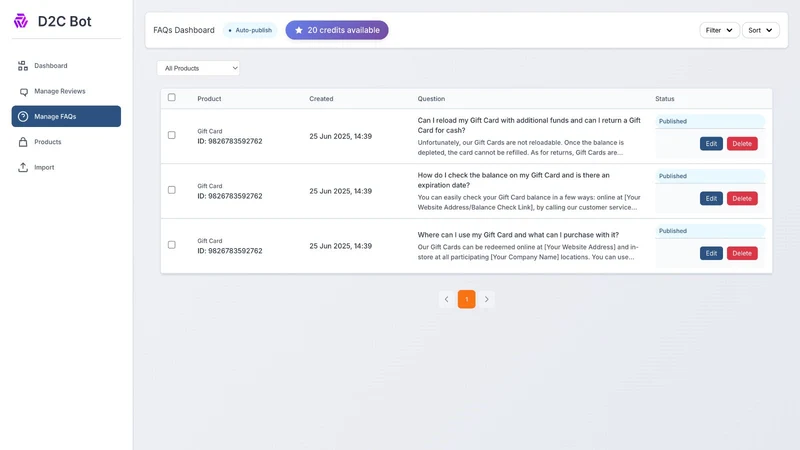Click the D2C Bot purple logo icon
The width and height of the screenshot is (800, 450).
point(21,21)
